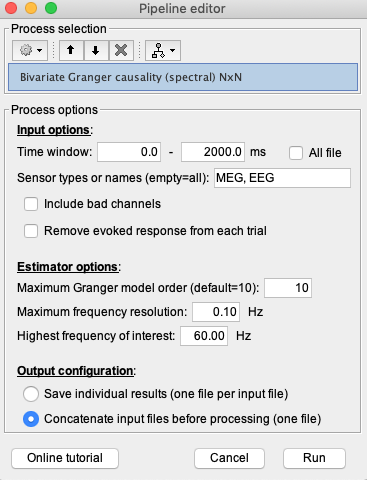
Task: Click time window end field 2000.0
Action: [213, 152]
